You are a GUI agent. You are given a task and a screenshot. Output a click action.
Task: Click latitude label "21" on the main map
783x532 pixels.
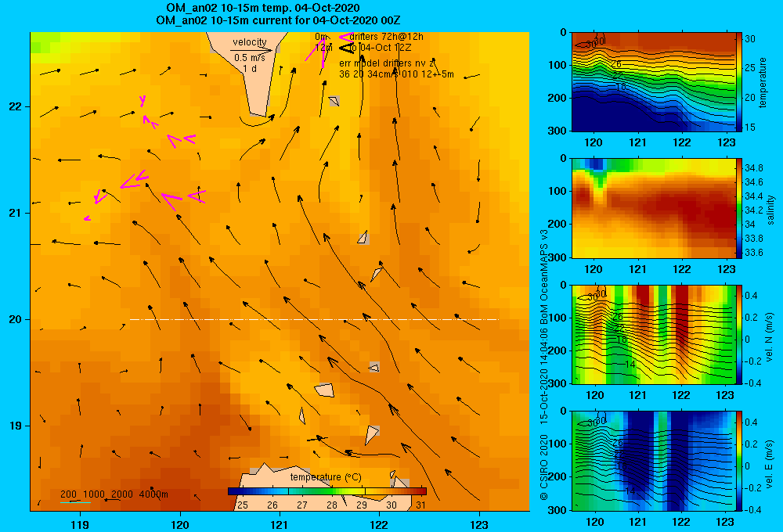pos(15,213)
